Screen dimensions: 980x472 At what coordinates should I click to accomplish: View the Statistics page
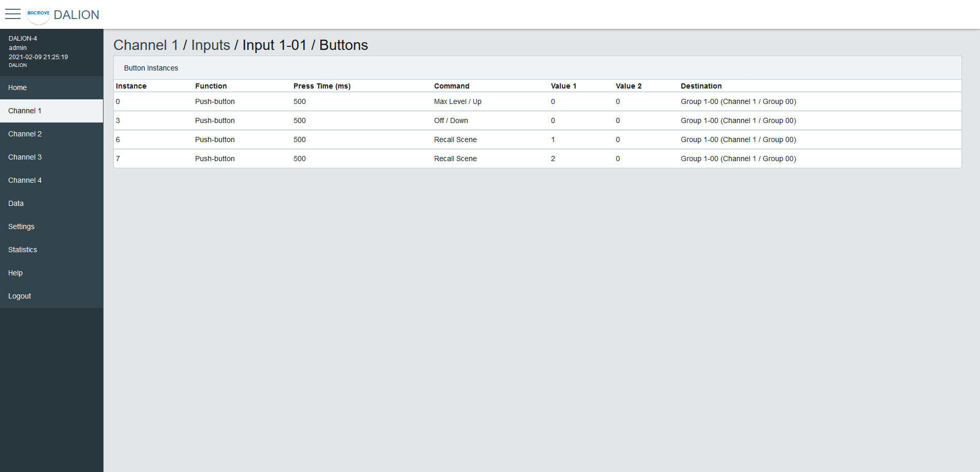point(23,250)
